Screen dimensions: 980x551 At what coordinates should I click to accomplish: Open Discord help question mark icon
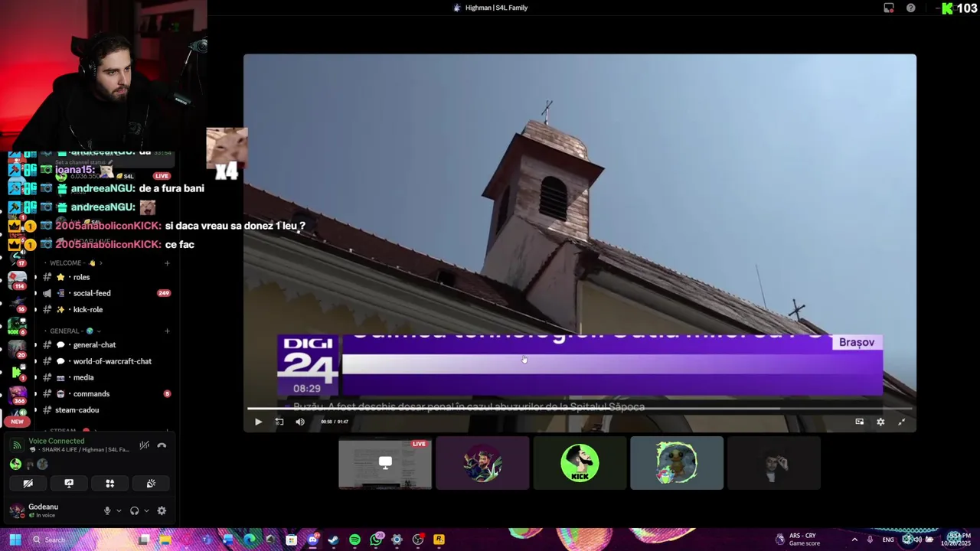coord(910,8)
